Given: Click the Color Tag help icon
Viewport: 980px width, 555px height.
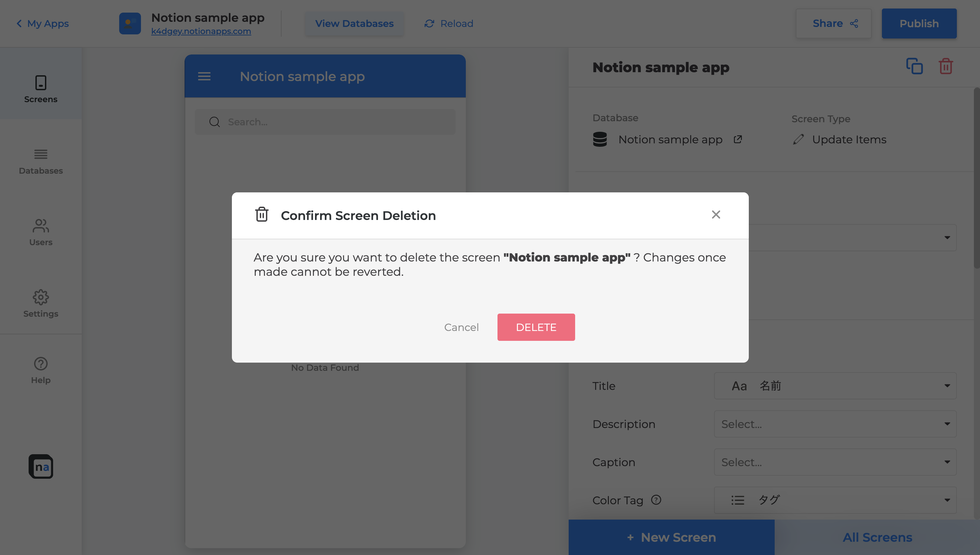Looking at the screenshot, I should click(x=656, y=499).
